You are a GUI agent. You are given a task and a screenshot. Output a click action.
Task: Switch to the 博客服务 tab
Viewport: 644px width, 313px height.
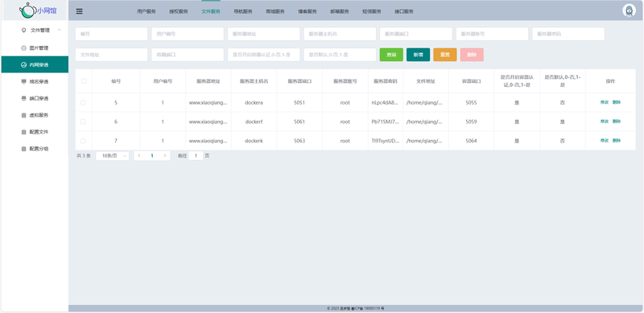308,11
